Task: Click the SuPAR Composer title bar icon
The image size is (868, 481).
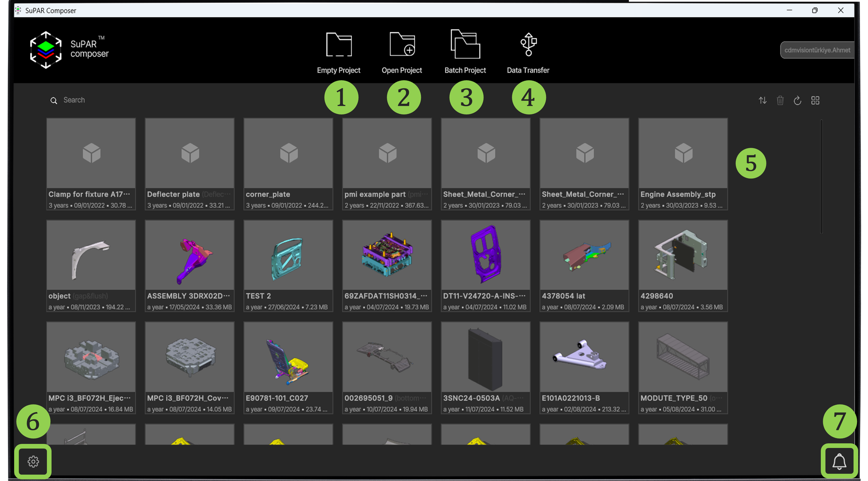Action: coord(18,10)
